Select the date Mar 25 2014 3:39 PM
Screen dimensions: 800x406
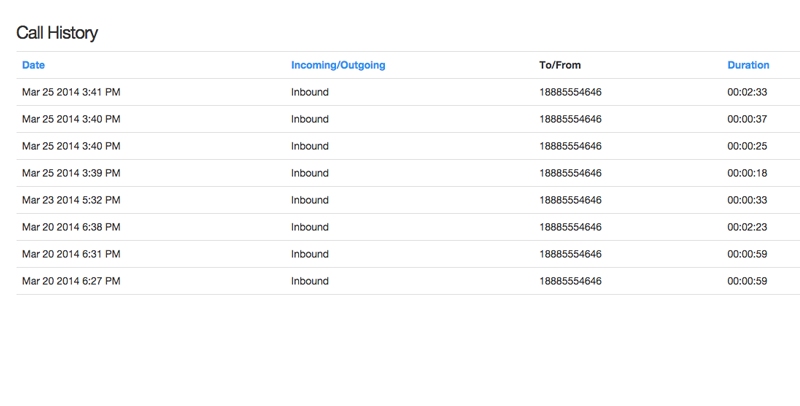coord(71,173)
